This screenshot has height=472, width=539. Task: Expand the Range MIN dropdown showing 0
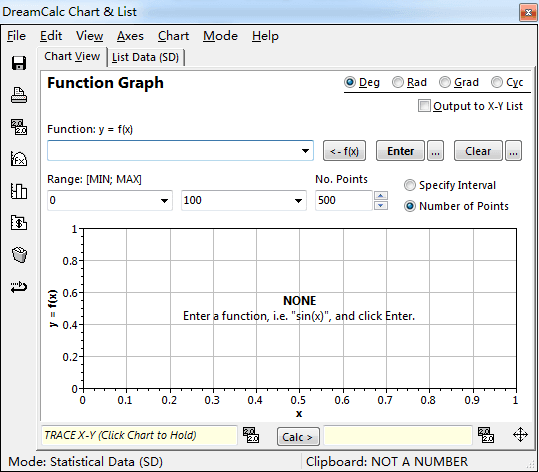(x=164, y=200)
